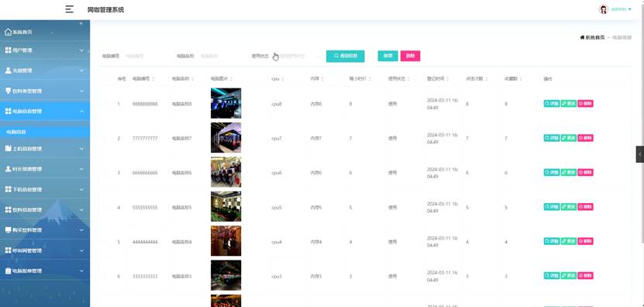Open the computer image thumbnail in row 4
The height and width of the screenshot is (307, 644).
(226, 206)
